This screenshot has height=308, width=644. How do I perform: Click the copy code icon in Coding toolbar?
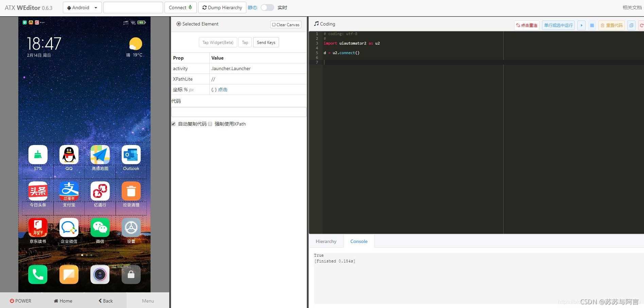point(631,25)
